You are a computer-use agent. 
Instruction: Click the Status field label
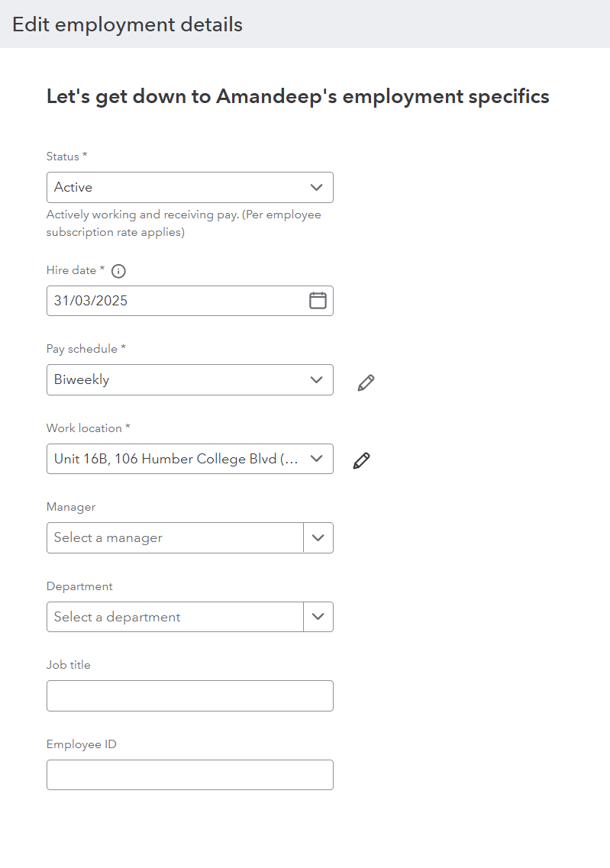tap(63, 156)
